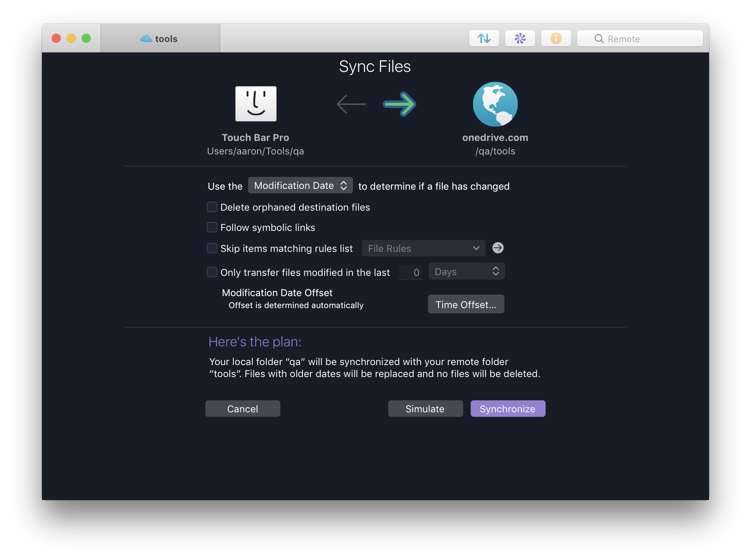Screen dimensions: 751x560
Task: Enable Skip items matching rules list
Action: [x=212, y=248]
